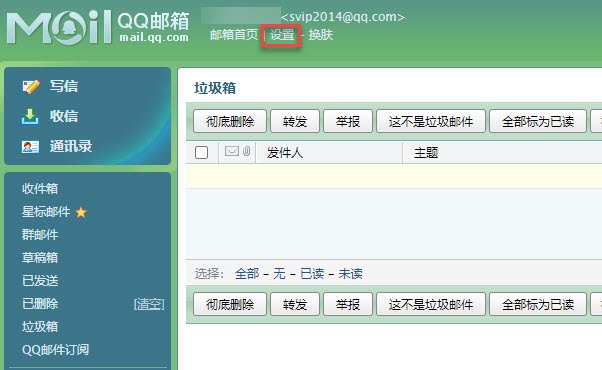
Task: Click the envelope icon in the list header
Action: pos(232,151)
